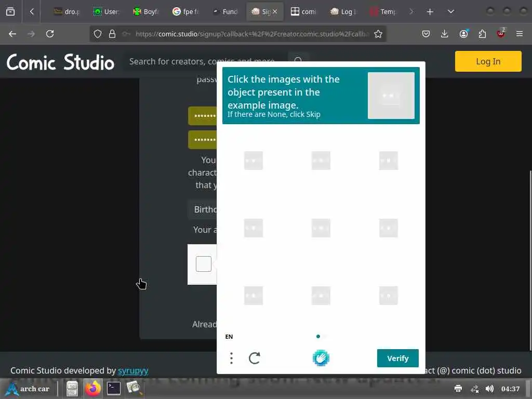The image size is (532, 399).
Task: Open the EN language selector in captcha
Action: (229, 337)
